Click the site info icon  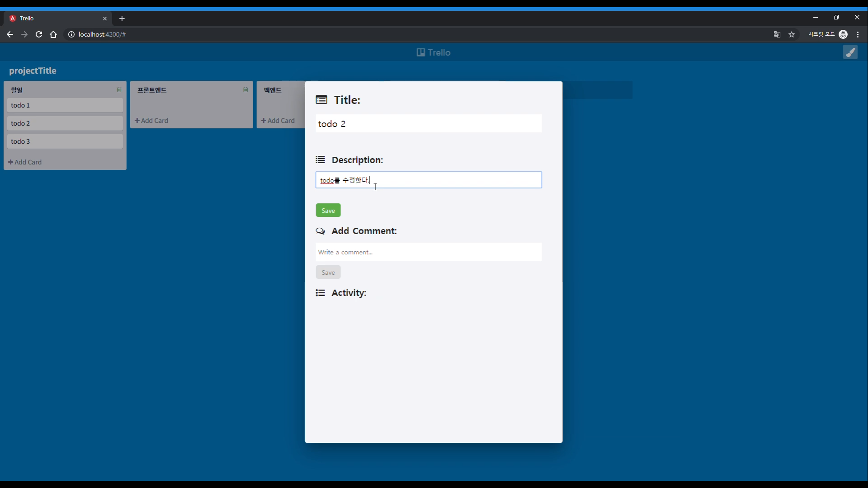(x=71, y=34)
